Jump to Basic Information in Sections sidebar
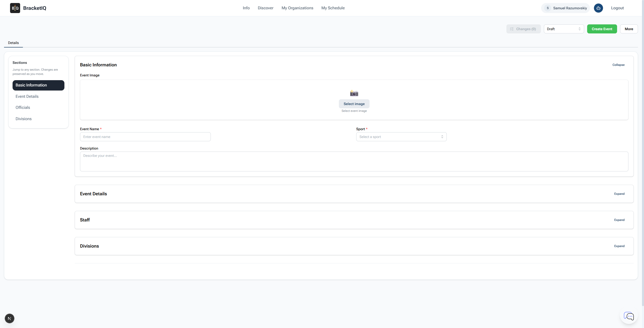This screenshot has height=328, width=644. [x=38, y=85]
